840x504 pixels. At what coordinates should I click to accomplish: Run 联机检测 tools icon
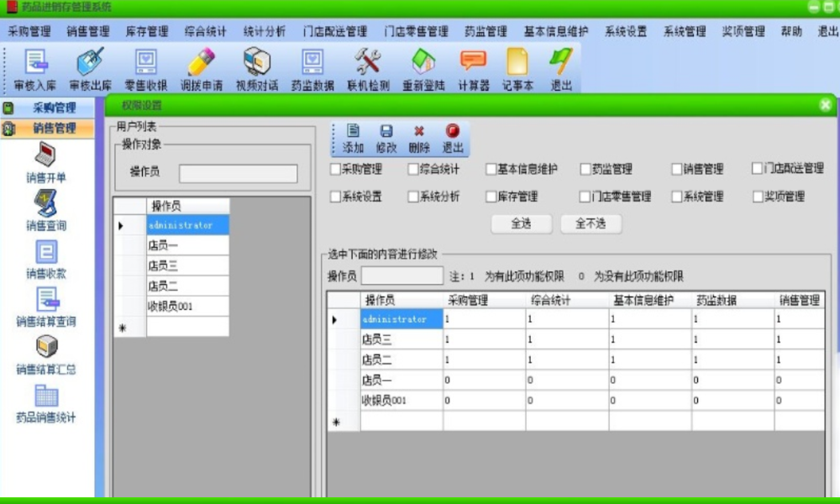368,70
